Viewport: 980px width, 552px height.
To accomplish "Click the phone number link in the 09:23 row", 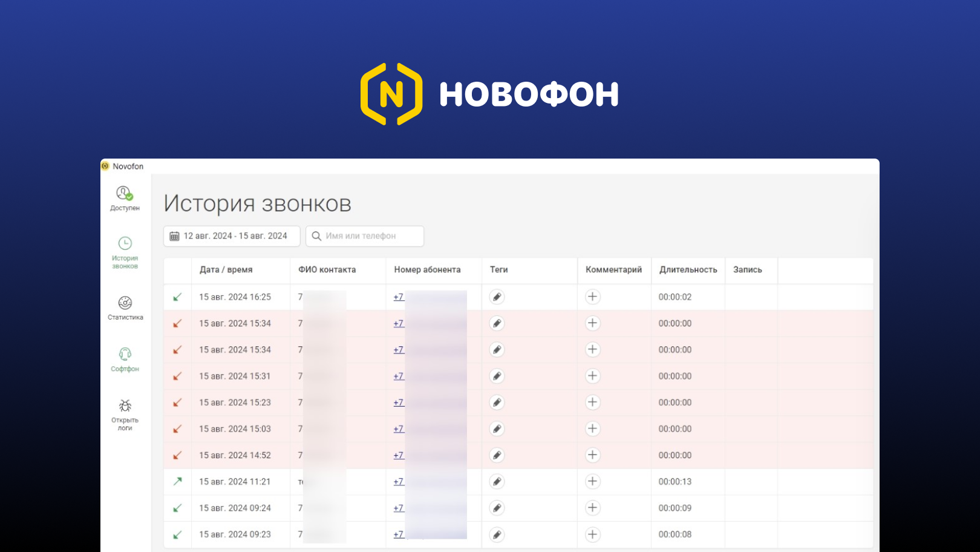I will pos(397,534).
